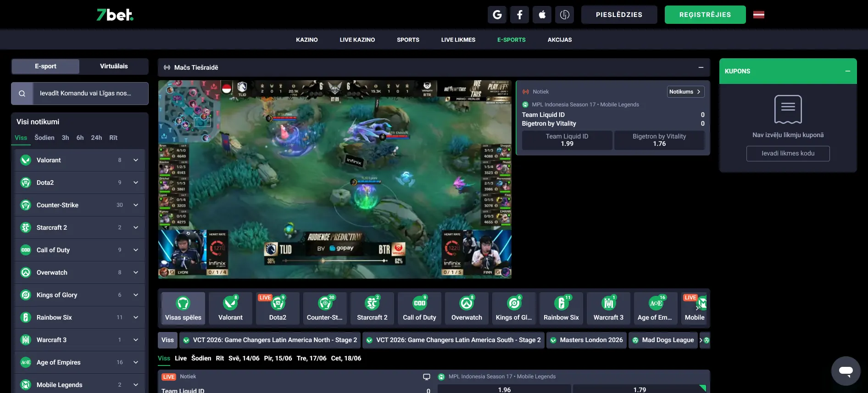Select the Svē, 14/06 date tab

pyautogui.click(x=244, y=358)
